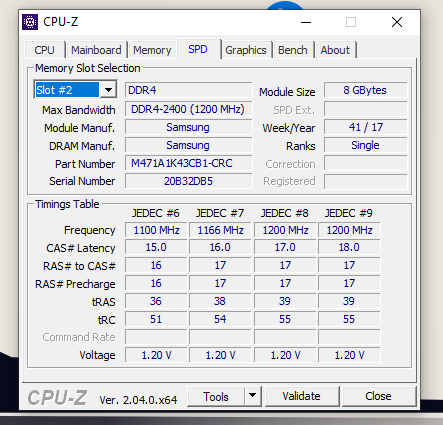
Task: Click the Serial Number field 20B32DB5
Action: click(188, 181)
